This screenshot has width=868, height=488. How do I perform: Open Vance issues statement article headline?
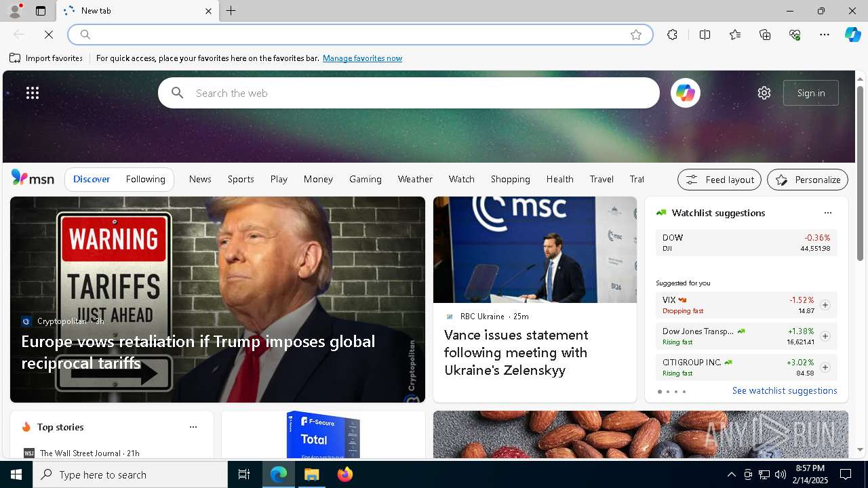click(516, 352)
